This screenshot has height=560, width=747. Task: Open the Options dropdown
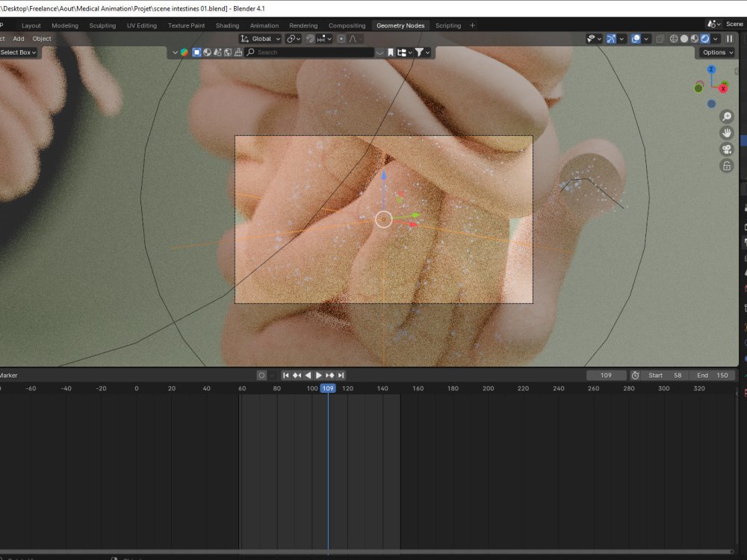pyautogui.click(x=717, y=52)
